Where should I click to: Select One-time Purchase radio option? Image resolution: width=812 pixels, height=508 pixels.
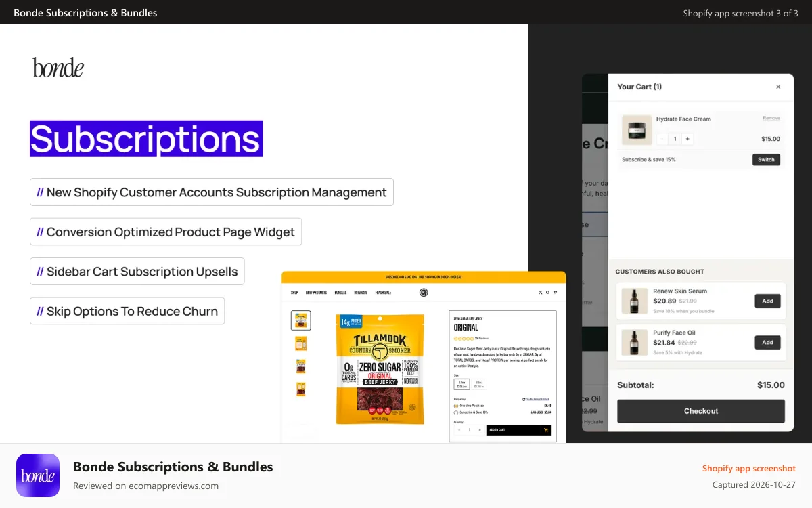coord(456,406)
